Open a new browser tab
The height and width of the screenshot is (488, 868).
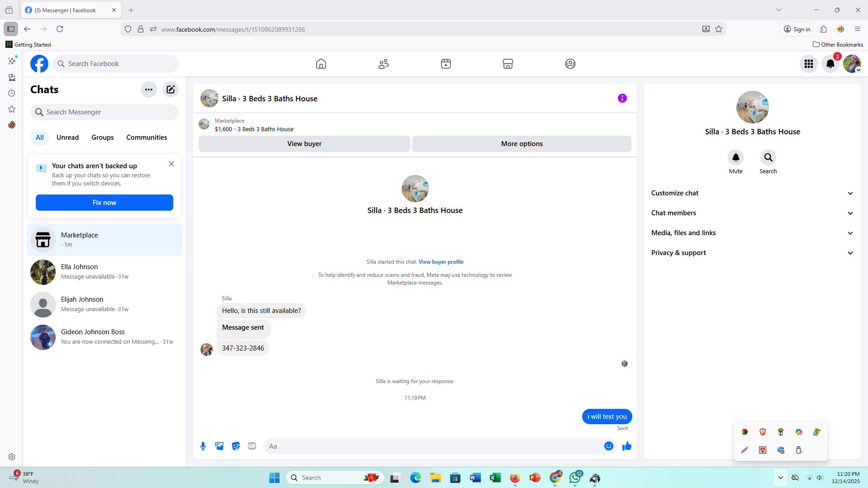tap(131, 10)
